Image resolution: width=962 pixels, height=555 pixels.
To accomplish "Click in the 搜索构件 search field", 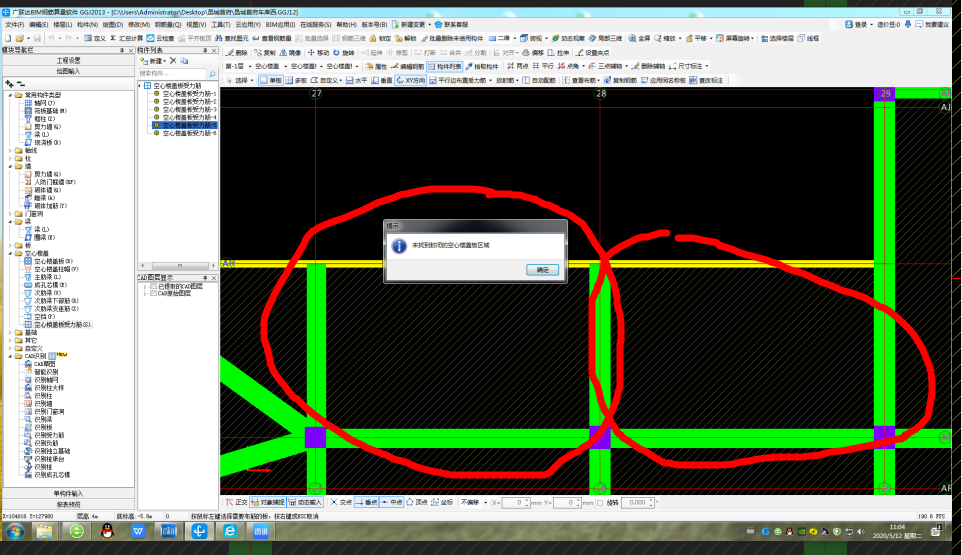I will tap(172, 74).
